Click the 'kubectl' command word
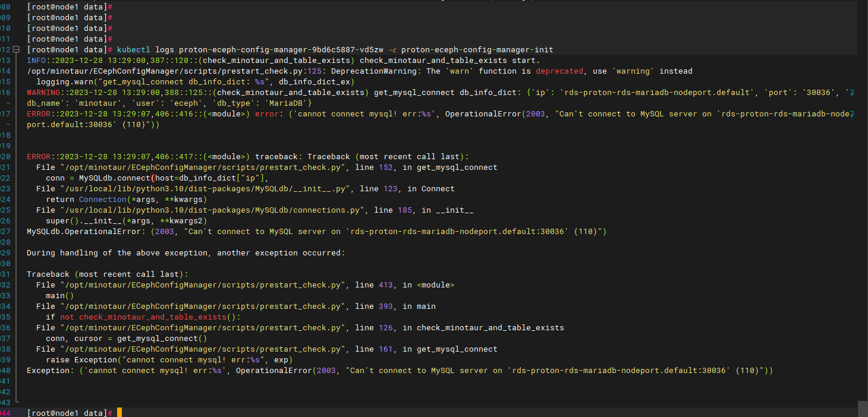Screen dimensions: 868x417 click(134, 50)
